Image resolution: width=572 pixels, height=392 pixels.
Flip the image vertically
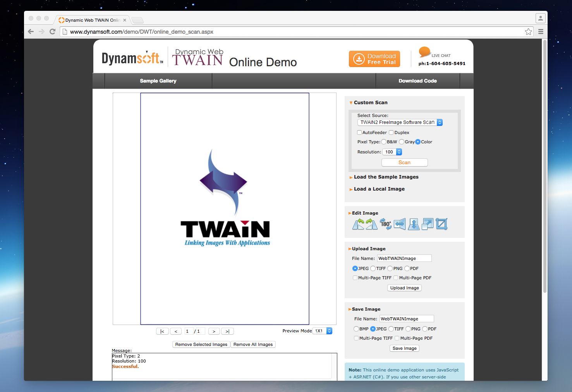point(414,224)
